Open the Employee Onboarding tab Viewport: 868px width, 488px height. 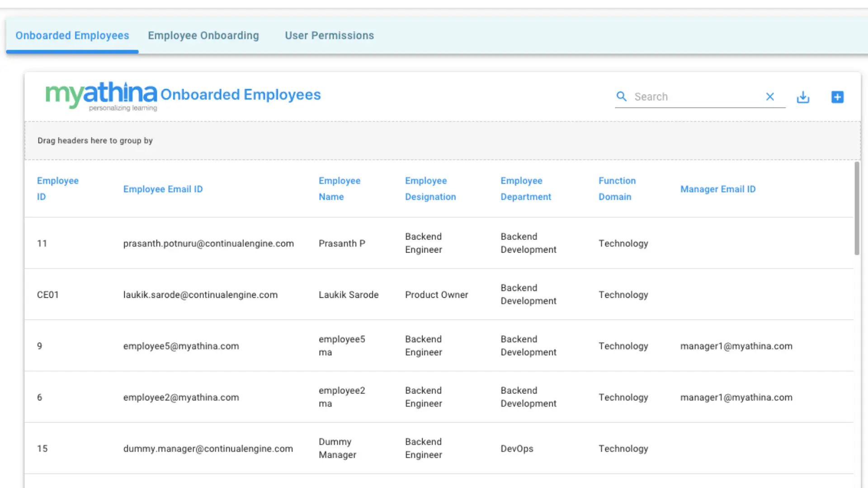203,35
